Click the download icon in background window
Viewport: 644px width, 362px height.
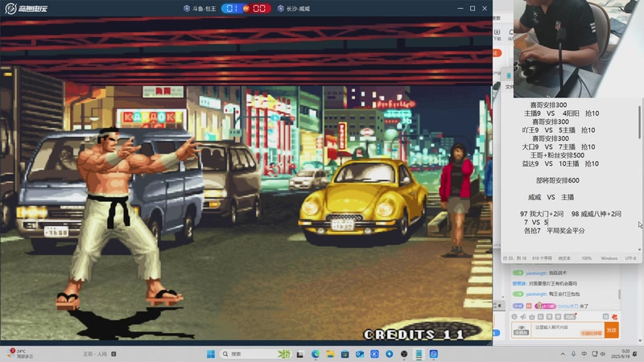pyautogui.click(x=497, y=32)
